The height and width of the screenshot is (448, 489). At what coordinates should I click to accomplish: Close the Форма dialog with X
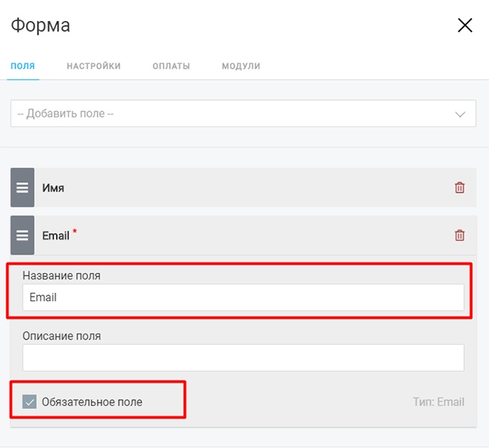pyautogui.click(x=465, y=26)
